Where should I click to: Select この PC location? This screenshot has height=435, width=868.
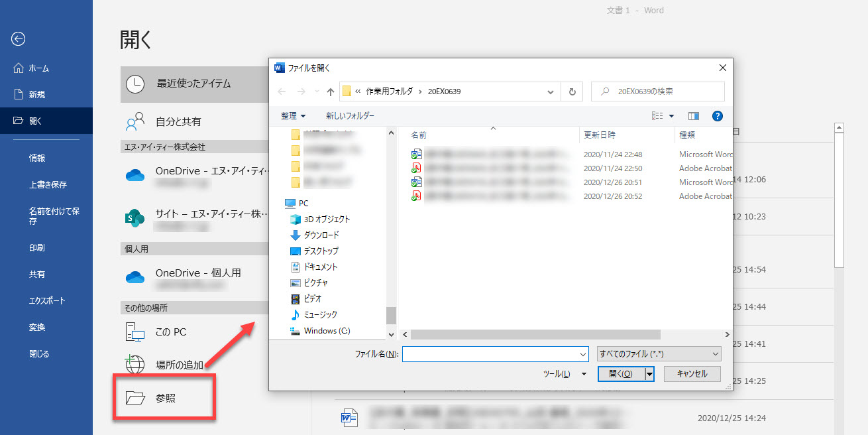(170, 332)
